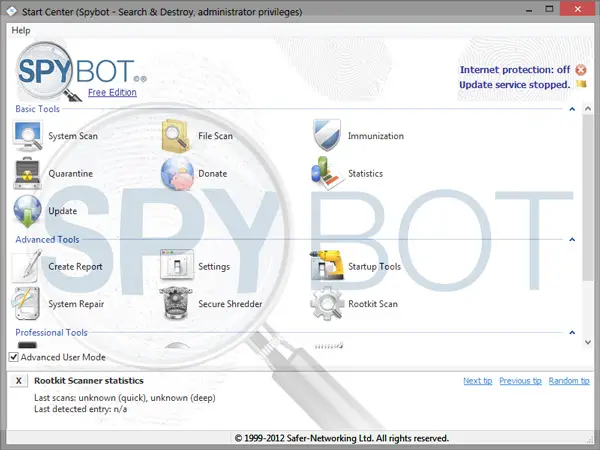Click the Basic Tools heading

coord(38,109)
